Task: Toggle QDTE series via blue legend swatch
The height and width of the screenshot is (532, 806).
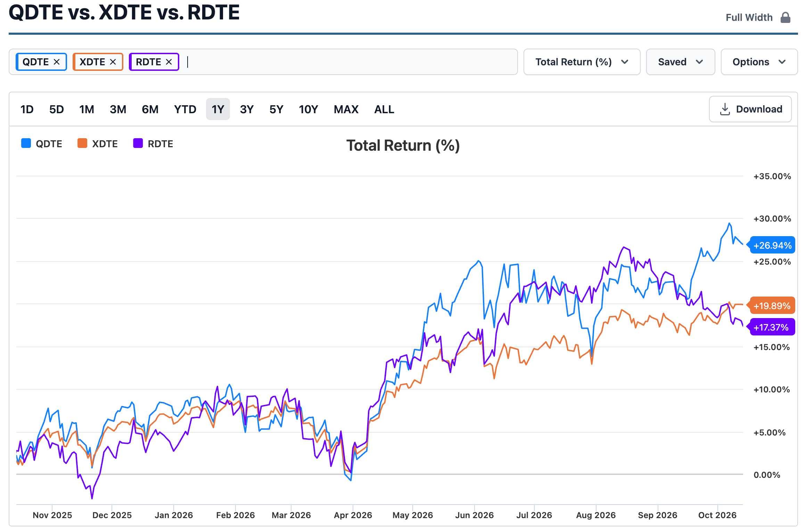Action: (x=26, y=143)
